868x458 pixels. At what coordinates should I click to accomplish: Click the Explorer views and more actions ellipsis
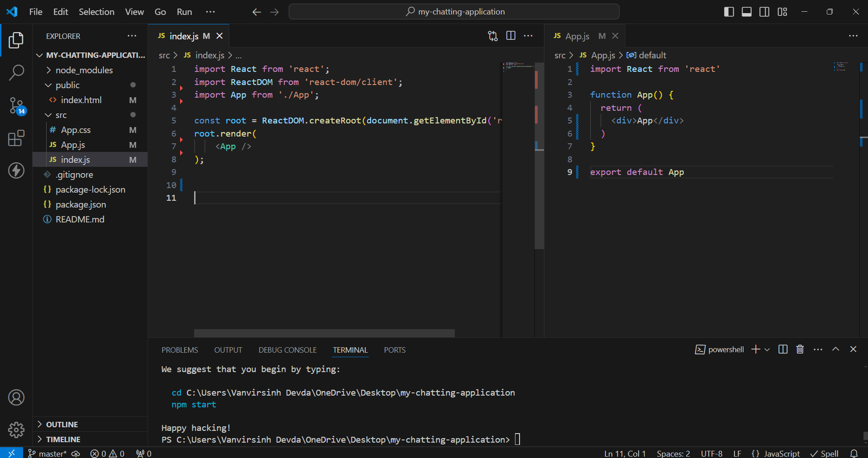132,36
